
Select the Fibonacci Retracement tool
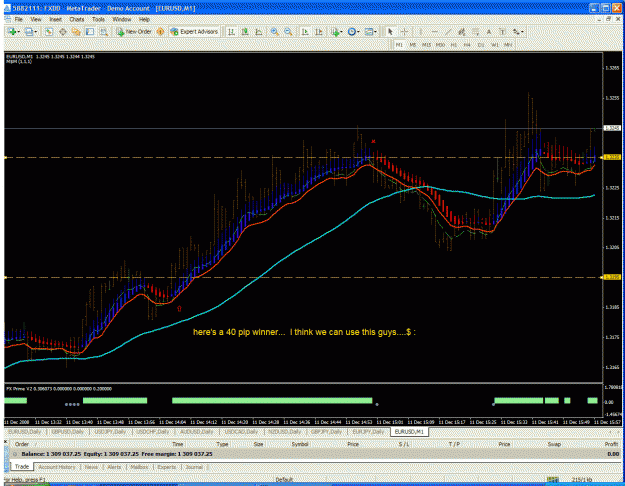pos(476,32)
